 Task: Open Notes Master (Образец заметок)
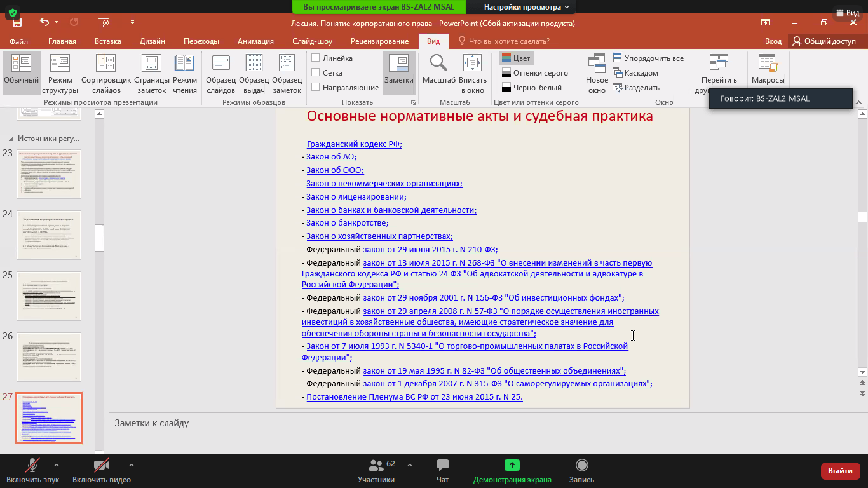tap(287, 72)
